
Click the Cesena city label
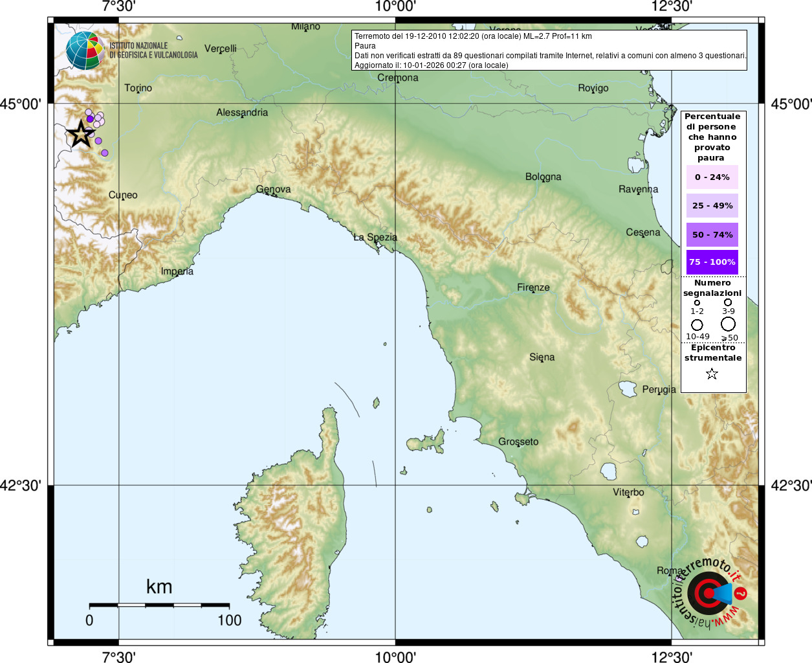point(643,232)
